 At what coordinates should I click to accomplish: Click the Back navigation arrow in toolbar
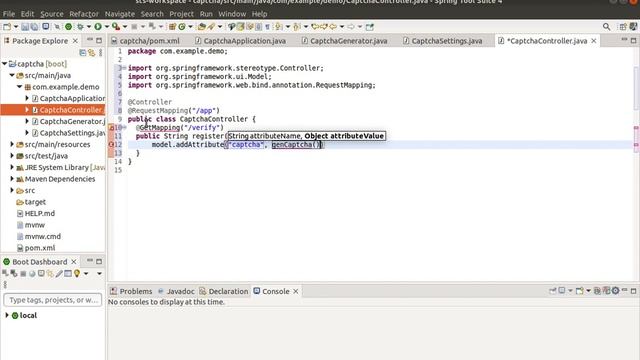click(333, 27)
